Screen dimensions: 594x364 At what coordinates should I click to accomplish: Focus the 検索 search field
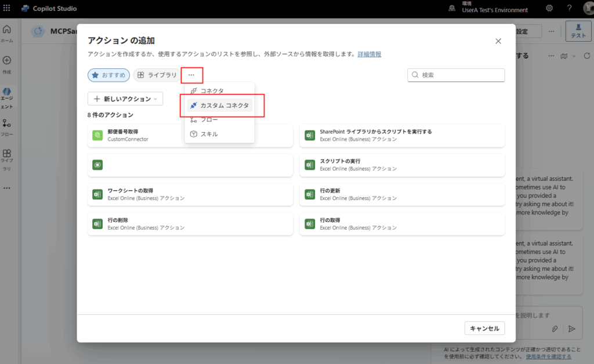(x=456, y=75)
